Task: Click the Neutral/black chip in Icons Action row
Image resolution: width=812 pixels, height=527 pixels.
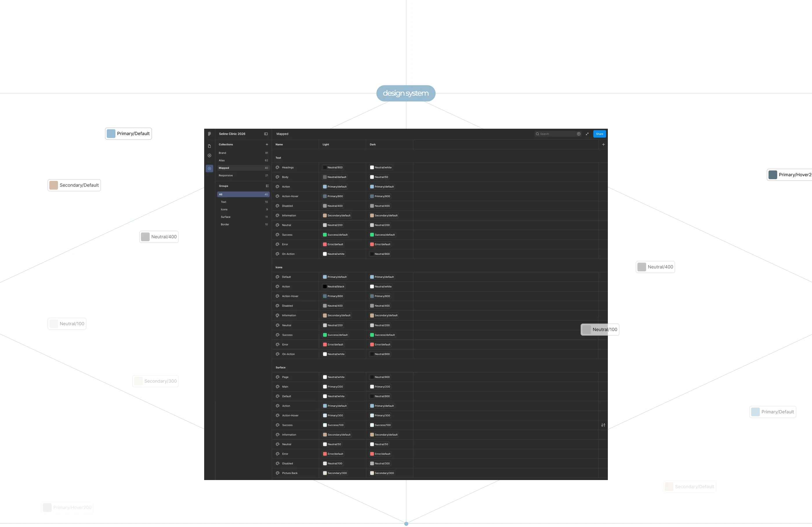Action: tap(334, 286)
